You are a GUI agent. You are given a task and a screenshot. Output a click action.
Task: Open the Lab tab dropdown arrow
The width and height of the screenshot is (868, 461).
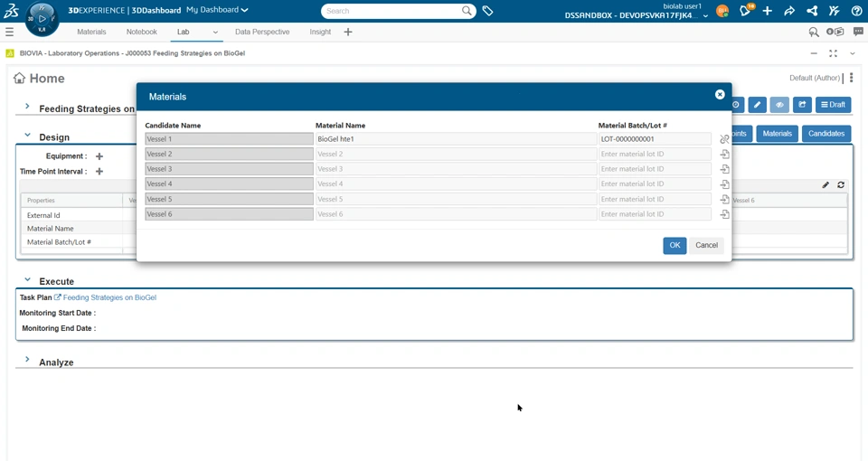pyautogui.click(x=215, y=33)
